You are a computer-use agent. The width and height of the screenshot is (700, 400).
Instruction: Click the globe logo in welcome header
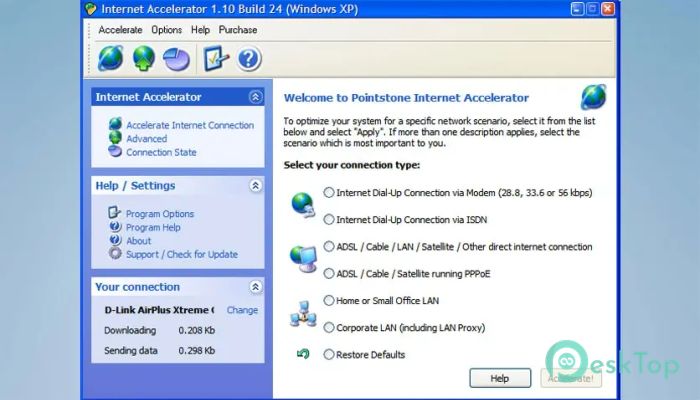[593, 97]
